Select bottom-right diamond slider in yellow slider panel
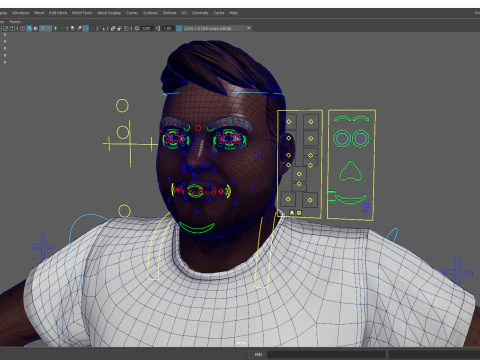480x360 pixels. point(310,200)
